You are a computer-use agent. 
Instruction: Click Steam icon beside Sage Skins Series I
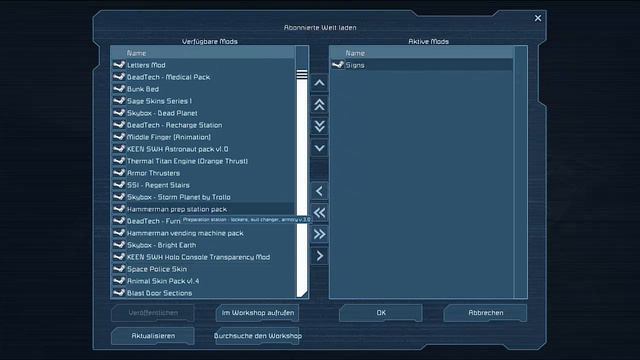point(119,100)
